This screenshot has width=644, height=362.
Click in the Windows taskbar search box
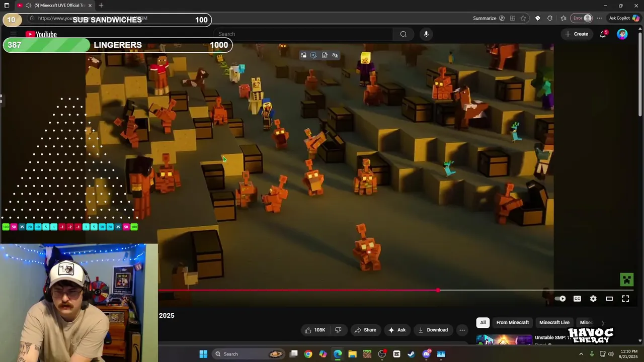pyautogui.click(x=249, y=354)
